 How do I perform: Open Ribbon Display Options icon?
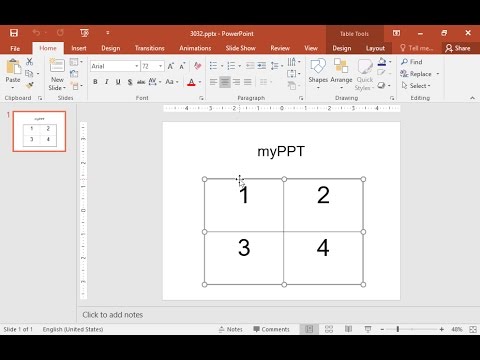[x=396, y=33]
